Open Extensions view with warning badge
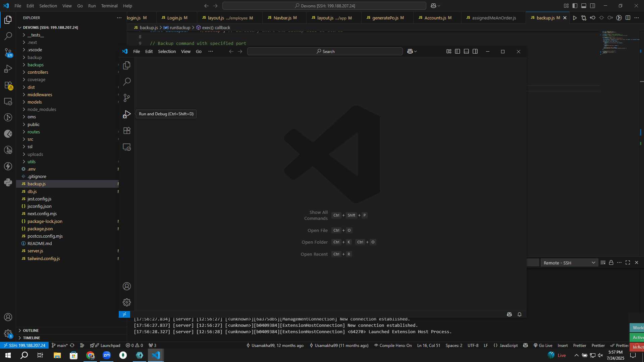Screen dimensions: 644x362 [x=8, y=85]
